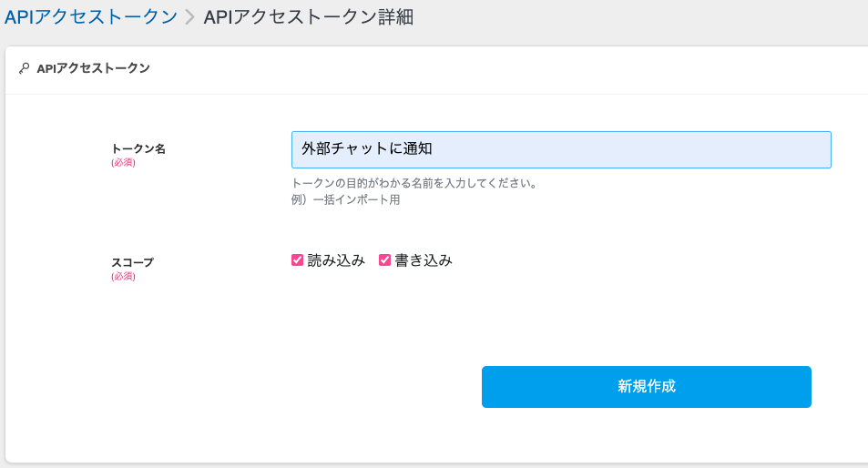Click the トークン名 field label

tap(138, 148)
